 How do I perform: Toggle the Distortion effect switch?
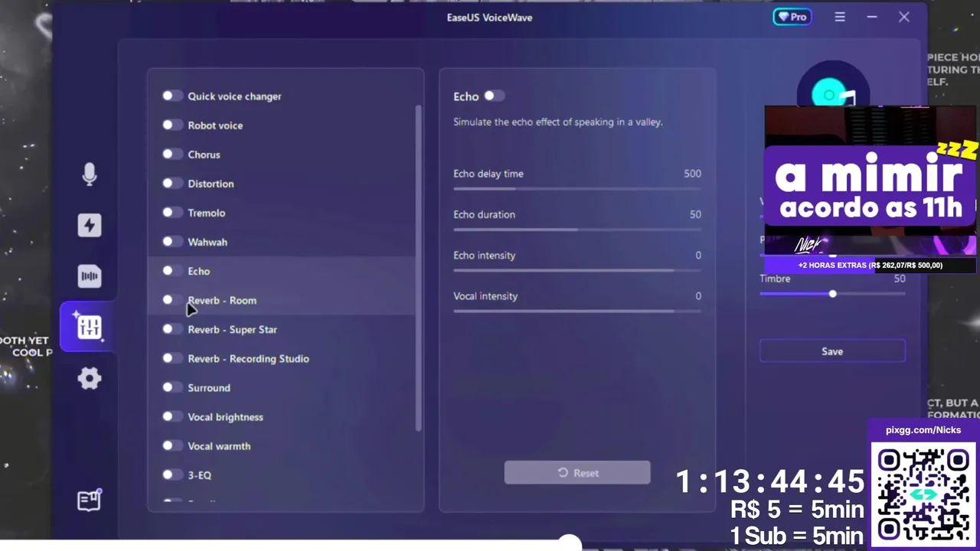(172, 183)
